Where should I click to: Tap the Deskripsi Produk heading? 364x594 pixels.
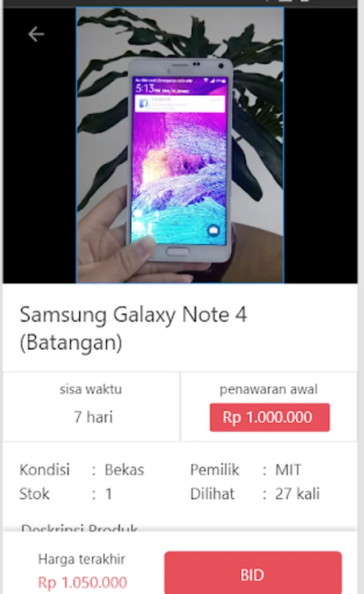click(x=79, y=527)
